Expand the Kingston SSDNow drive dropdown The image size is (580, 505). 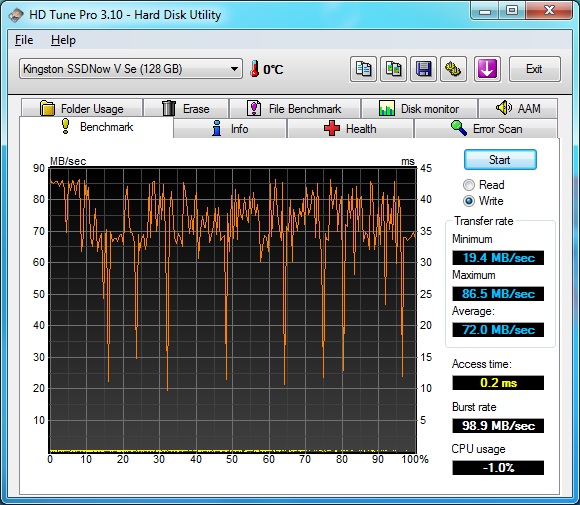click(x=131, y=69)
